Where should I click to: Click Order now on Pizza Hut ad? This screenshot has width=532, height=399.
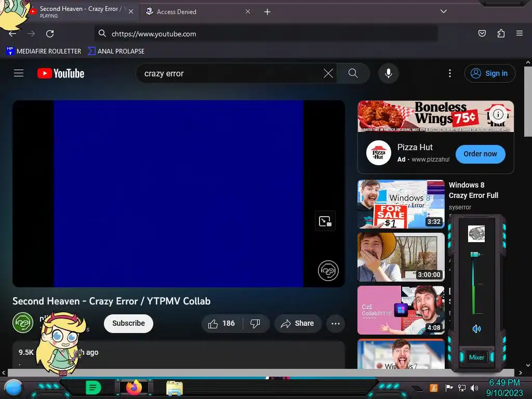pos(480,154)
